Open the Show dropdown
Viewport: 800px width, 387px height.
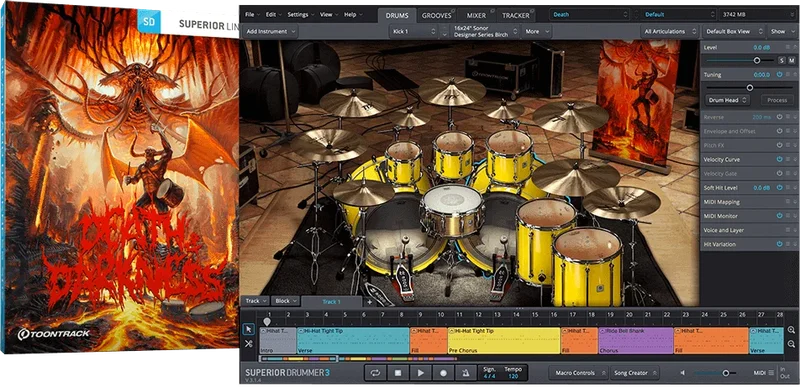tap(783, 32)
